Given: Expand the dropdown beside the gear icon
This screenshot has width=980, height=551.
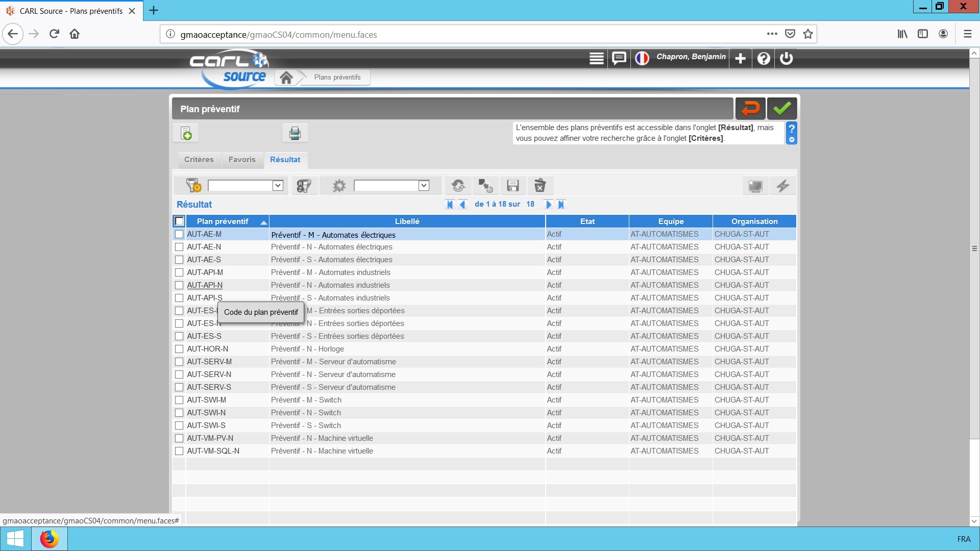Looking at the screenshot, I should click(x=424, y=186).
